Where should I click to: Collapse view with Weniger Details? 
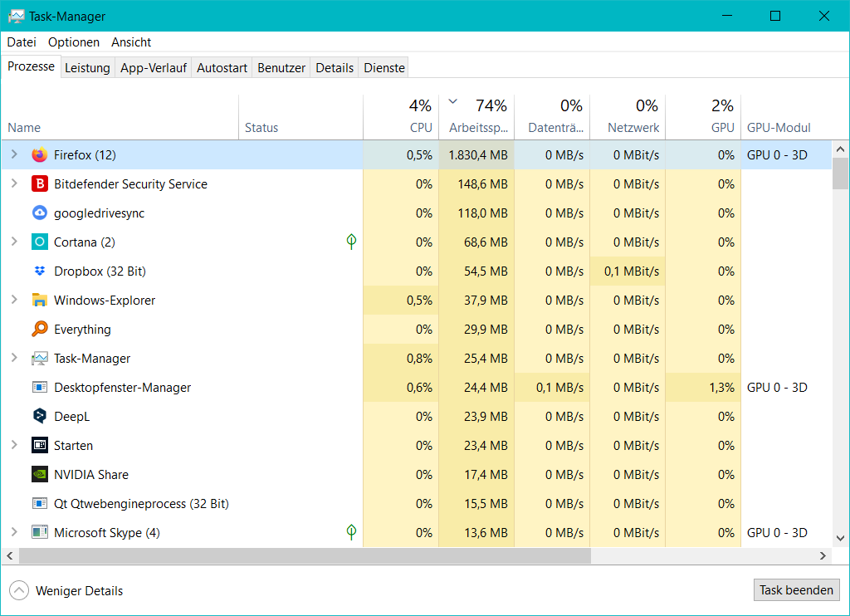(x=66, y=590)
